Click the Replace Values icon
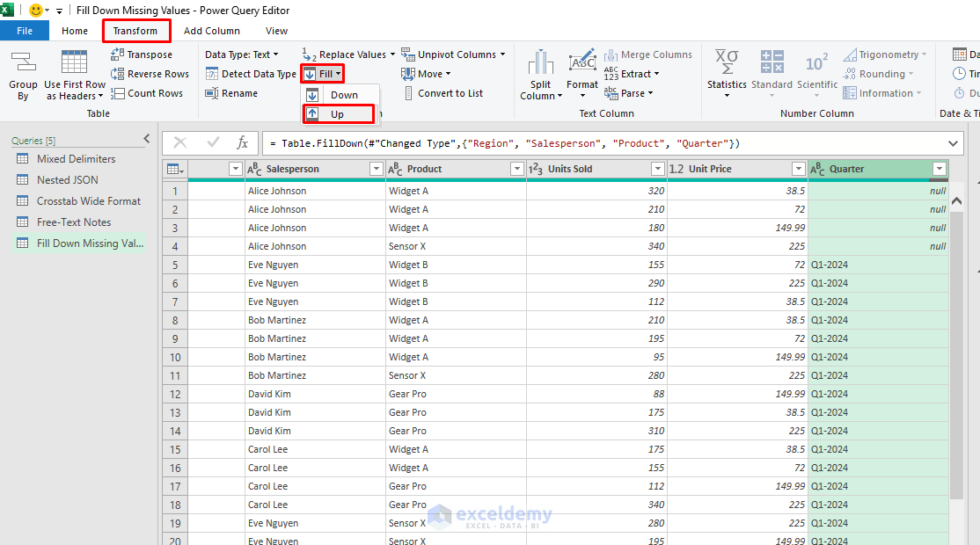The height and width of the screenshot is (545, 980). [x=310, y=54]
